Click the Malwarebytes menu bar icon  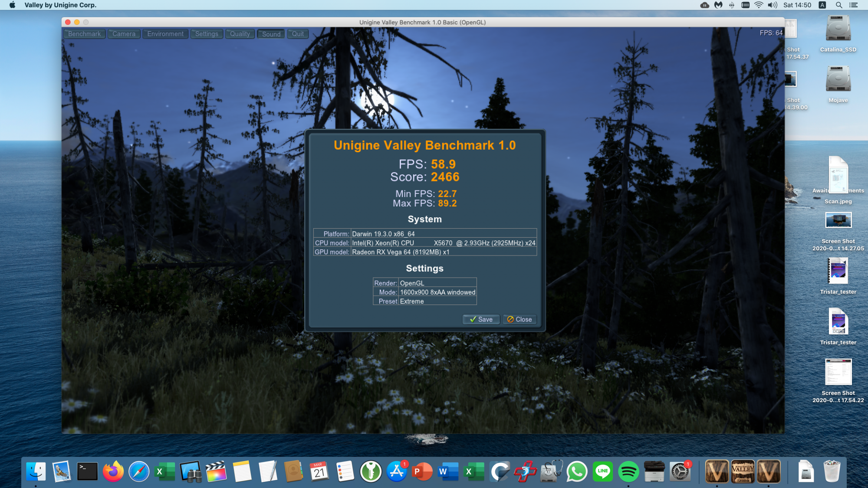(718, 5)
